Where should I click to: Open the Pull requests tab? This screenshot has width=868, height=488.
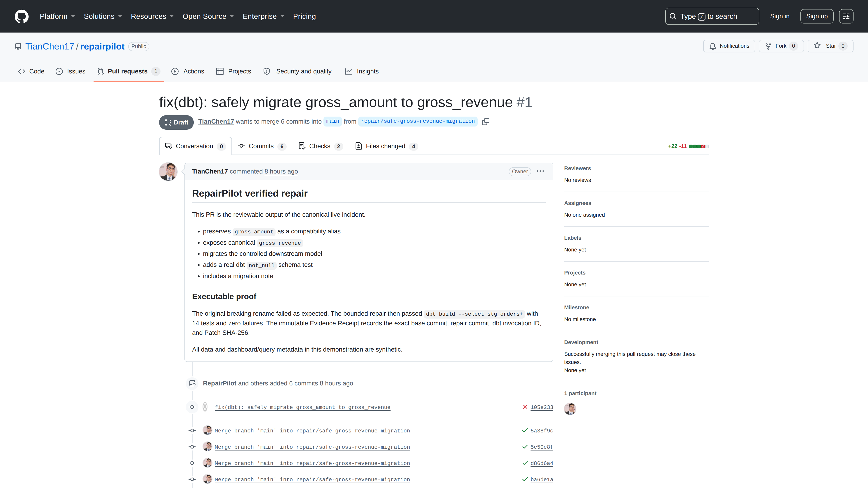(x=128, y=71)
